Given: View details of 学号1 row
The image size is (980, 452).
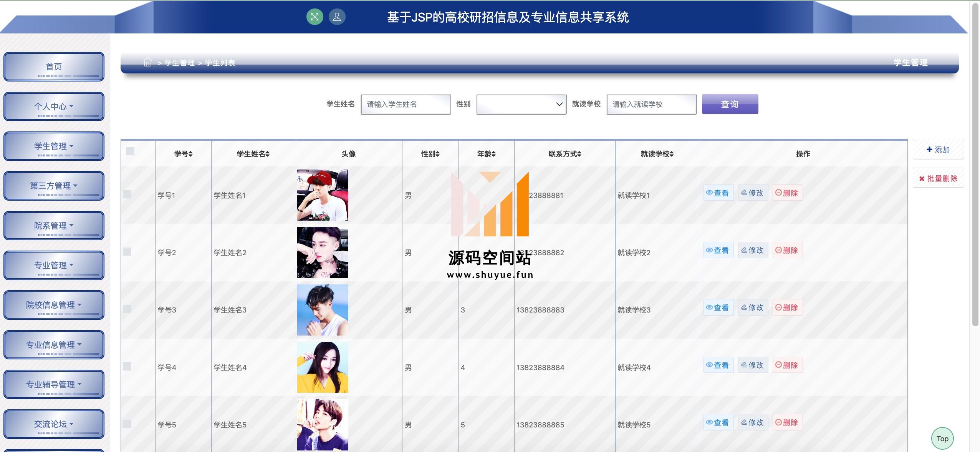Looking at the screenshot, I should 718,193.
